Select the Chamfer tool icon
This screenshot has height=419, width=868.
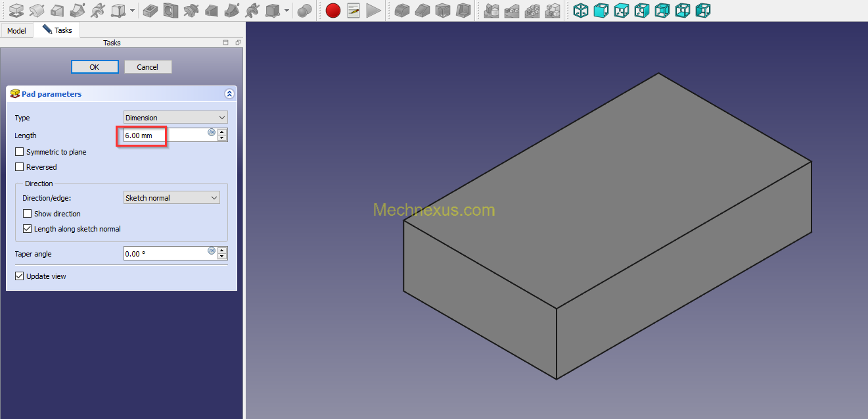click(x=423, y=11)
